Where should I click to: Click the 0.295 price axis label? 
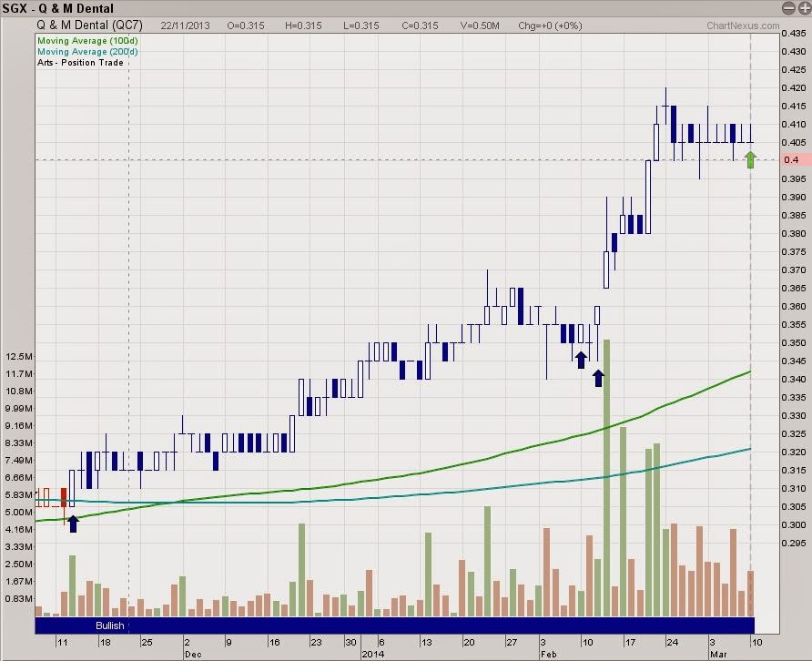tap(794, 543)
